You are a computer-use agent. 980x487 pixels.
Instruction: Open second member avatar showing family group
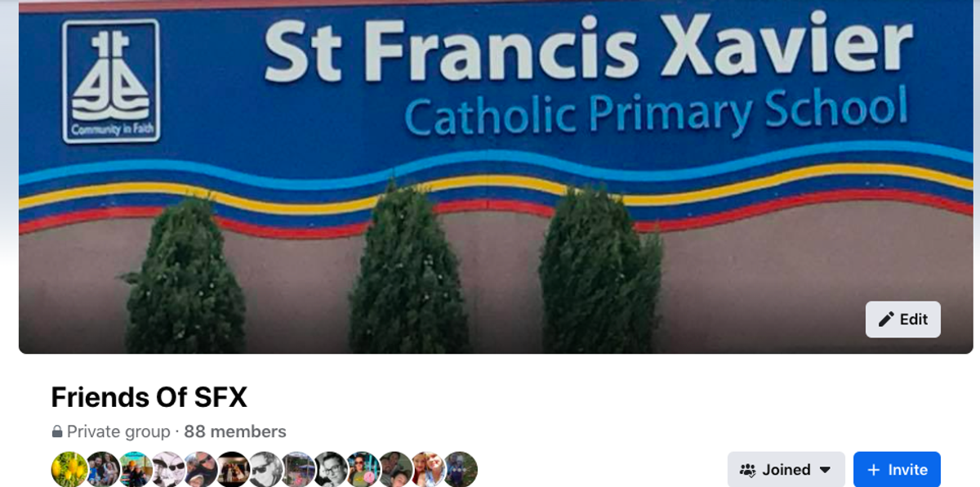(103, 469)
